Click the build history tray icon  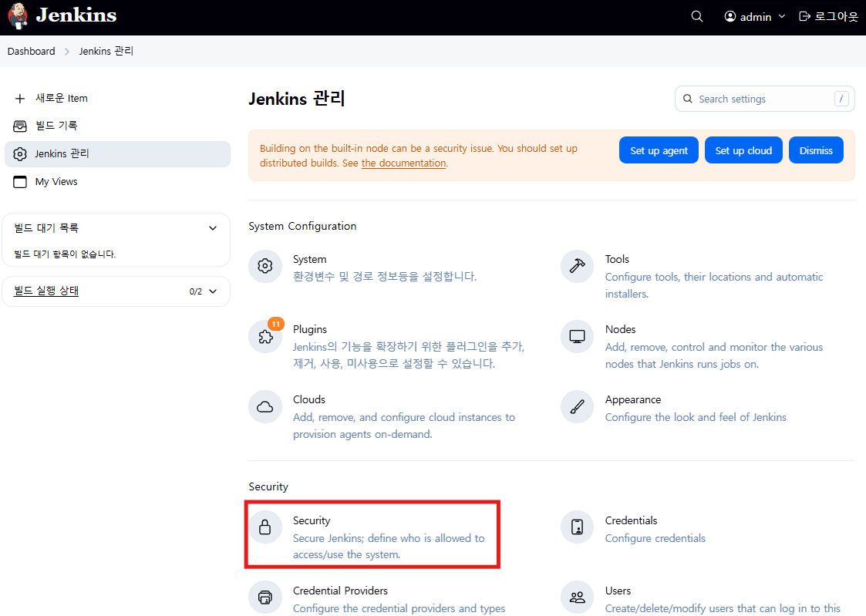coord(20,126)
